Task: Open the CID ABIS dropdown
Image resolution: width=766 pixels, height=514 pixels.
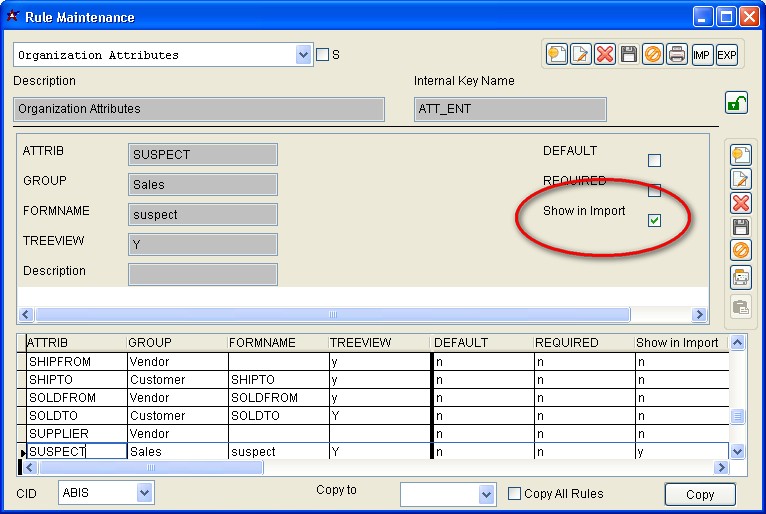Action: pyautogui.click(x=144, y=493)
